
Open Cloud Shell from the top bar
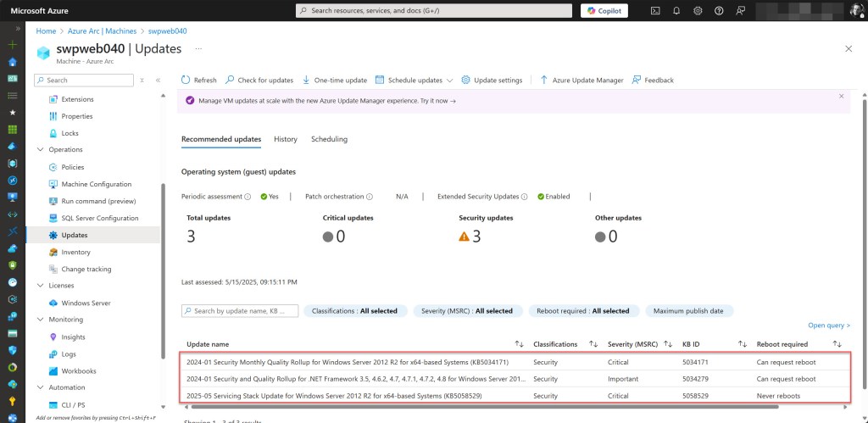tap(654, 11)
